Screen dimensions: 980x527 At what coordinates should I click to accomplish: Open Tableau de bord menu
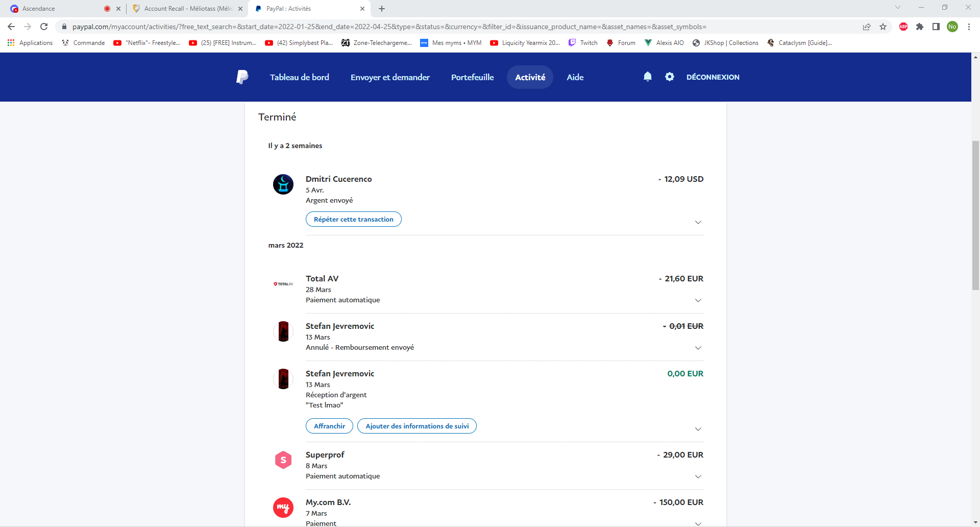(x=300, y=77)
